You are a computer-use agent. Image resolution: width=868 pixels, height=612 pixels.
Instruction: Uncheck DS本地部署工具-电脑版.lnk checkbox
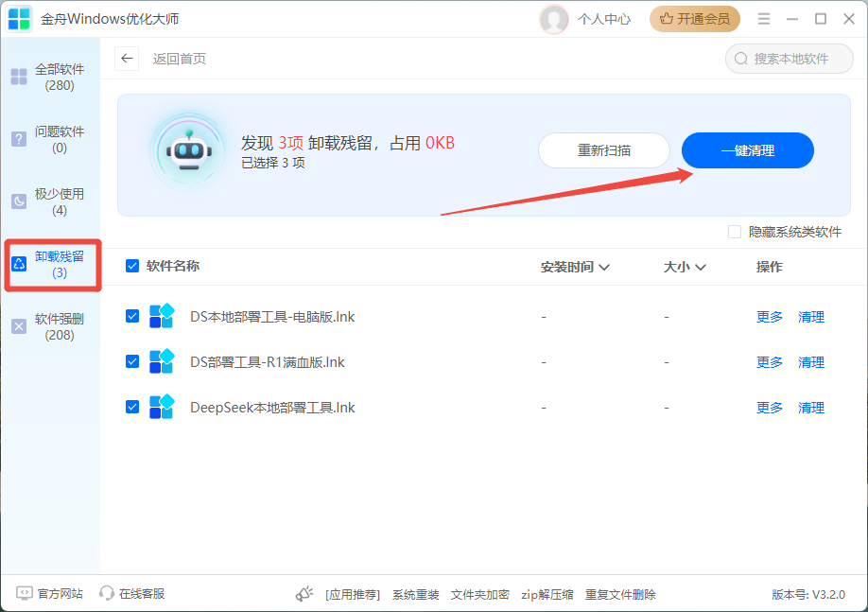click(x=132, y=316)
